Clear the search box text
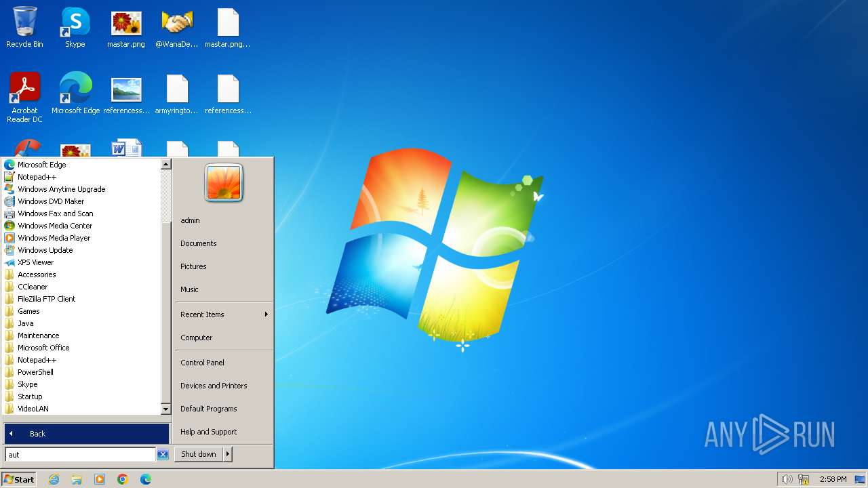This screenshot has height=488, width=868. coord(163,455)
